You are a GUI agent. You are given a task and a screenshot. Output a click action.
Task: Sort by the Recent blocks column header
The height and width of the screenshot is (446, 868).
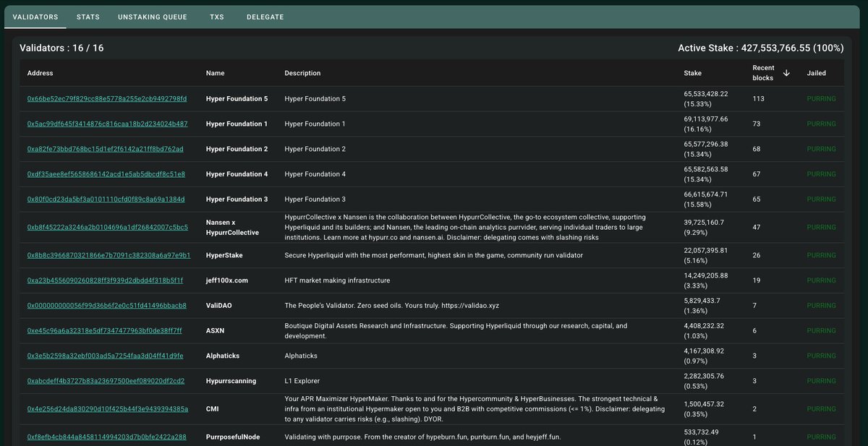(763, 73)
